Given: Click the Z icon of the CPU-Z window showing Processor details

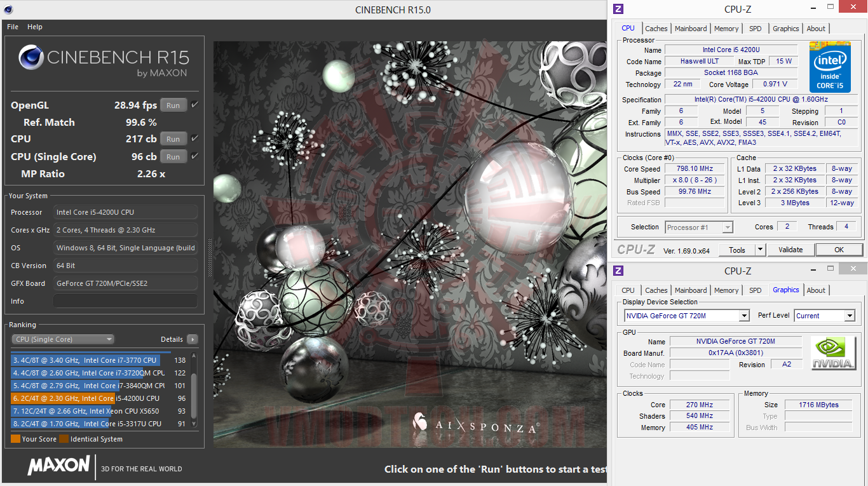Looking at the screenshot, I should 618,9.
